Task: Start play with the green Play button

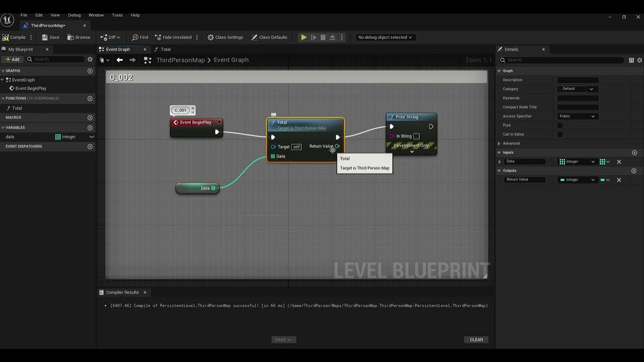Action: [x=304, y=37]
